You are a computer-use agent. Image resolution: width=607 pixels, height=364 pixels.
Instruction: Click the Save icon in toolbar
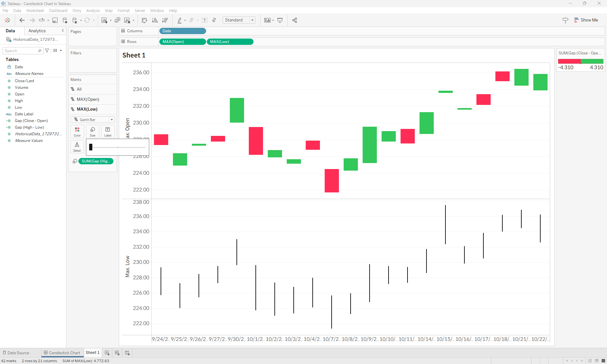[x=55, y=20]
